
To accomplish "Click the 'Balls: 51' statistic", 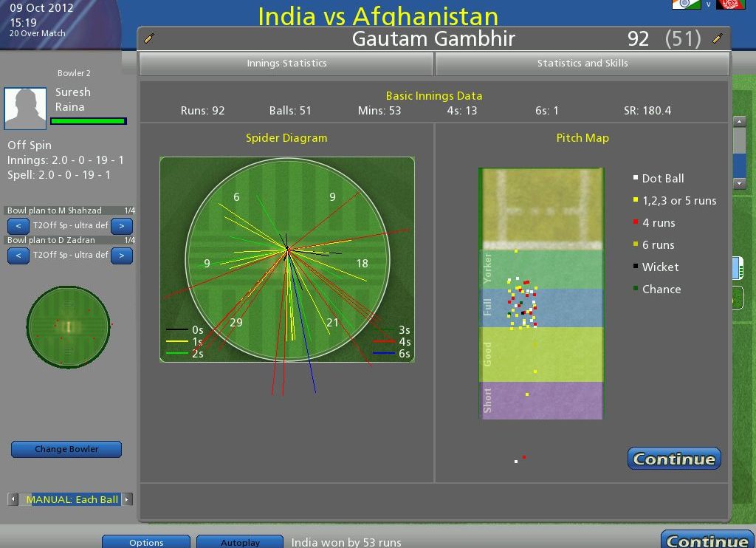I will click(x=290, y=111).
